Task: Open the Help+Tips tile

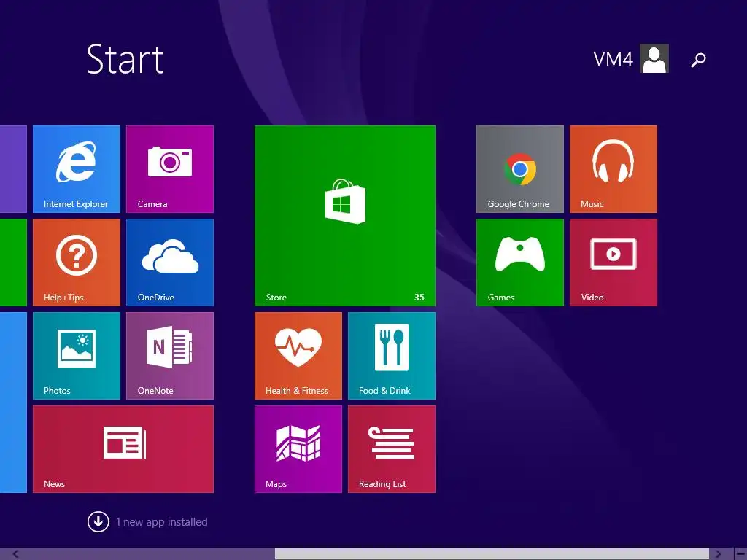Action: (76, 262)
